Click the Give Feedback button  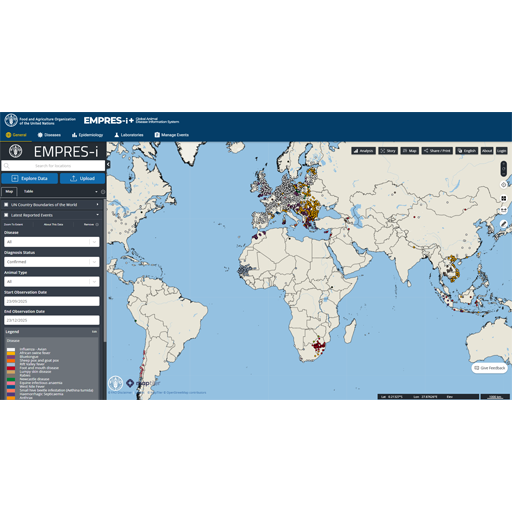(x=490, y=368)
